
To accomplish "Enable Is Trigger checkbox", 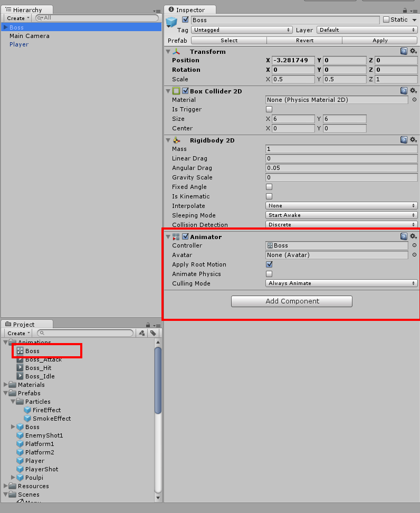I will [269, 109].
